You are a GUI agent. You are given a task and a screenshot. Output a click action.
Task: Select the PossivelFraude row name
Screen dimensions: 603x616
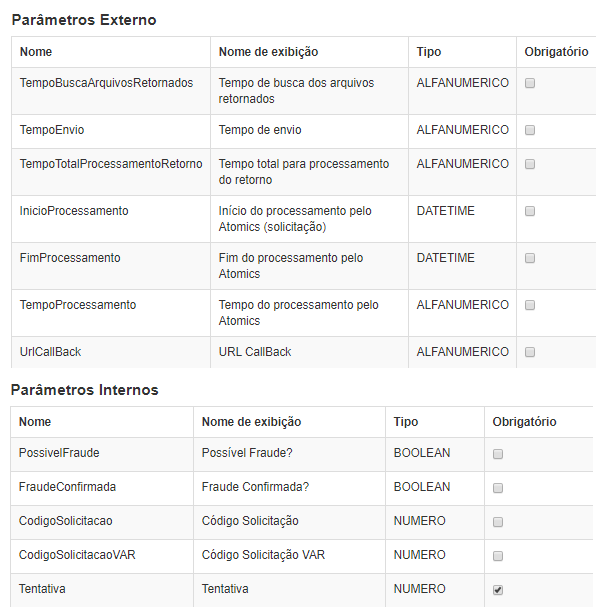pos(59,453)
